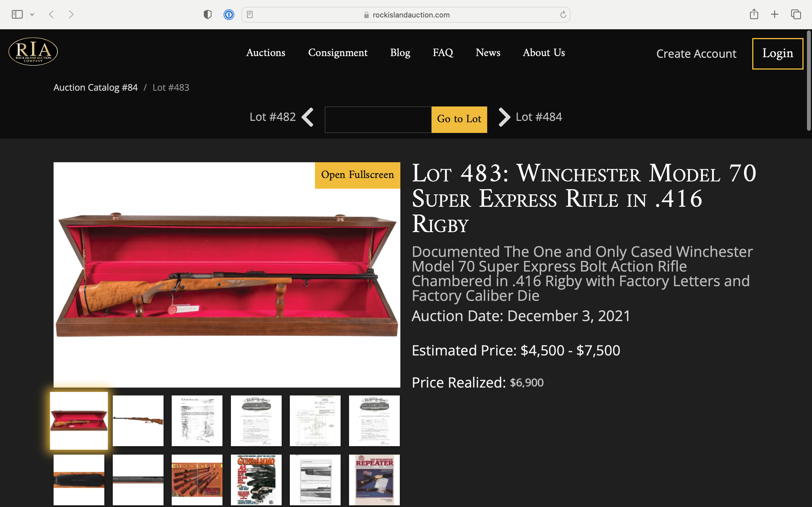
Task: Click the lot number input field
Action: point(378,120)
